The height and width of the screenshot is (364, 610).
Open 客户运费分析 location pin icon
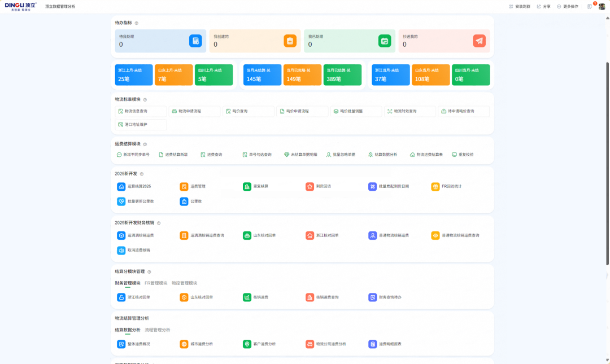247,344
